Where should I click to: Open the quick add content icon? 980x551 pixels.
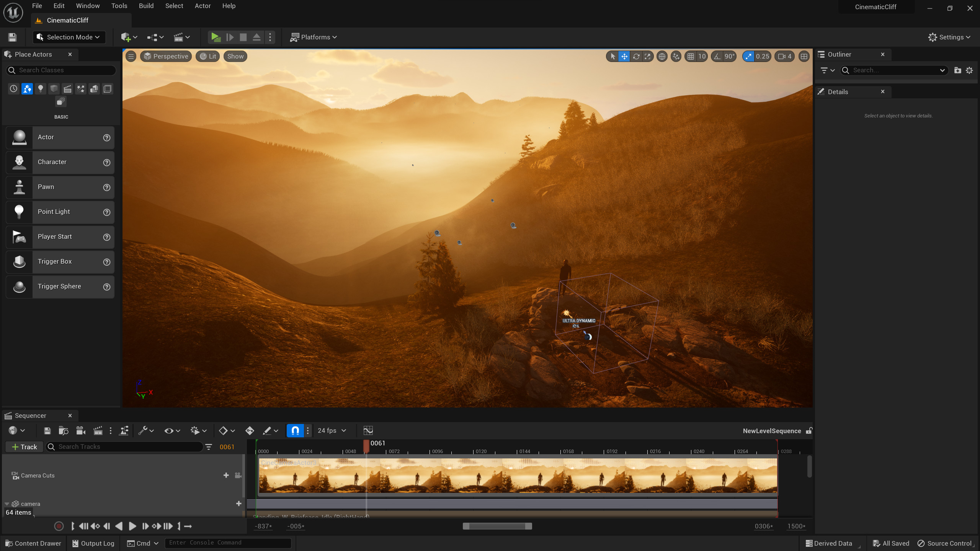129,37
